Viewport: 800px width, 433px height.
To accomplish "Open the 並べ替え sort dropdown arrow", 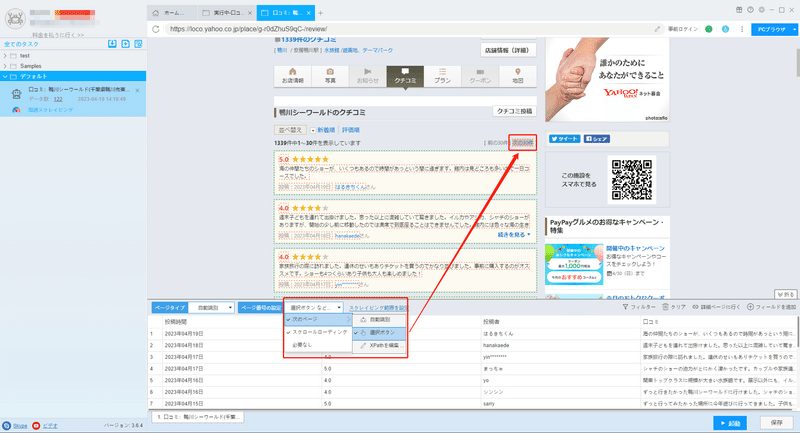I will point(313,131).
